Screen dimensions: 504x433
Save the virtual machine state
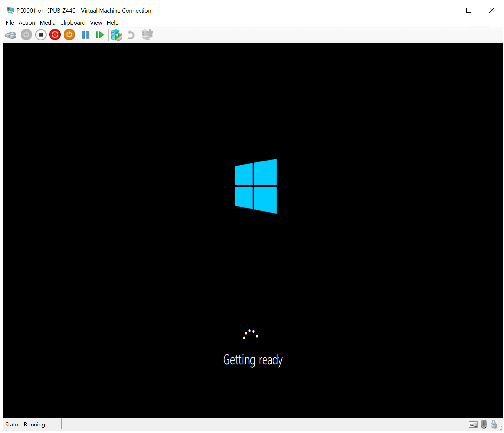tap(69, 35)
